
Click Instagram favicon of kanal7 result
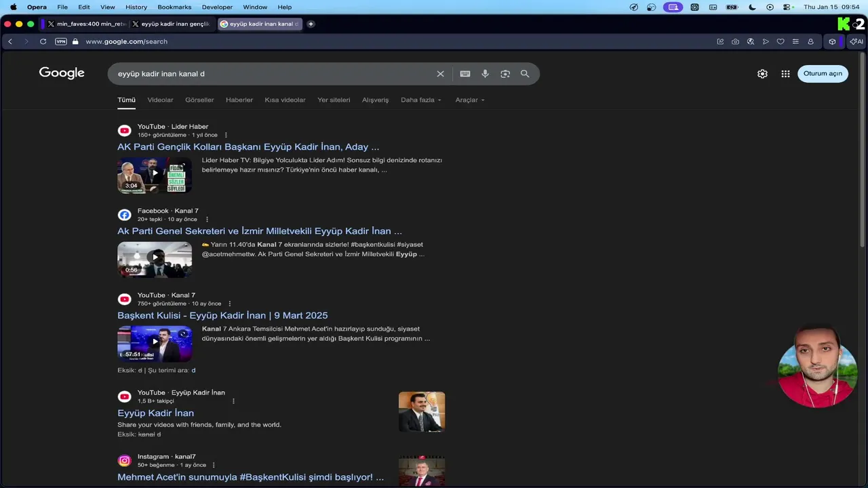tap(124, 461)
